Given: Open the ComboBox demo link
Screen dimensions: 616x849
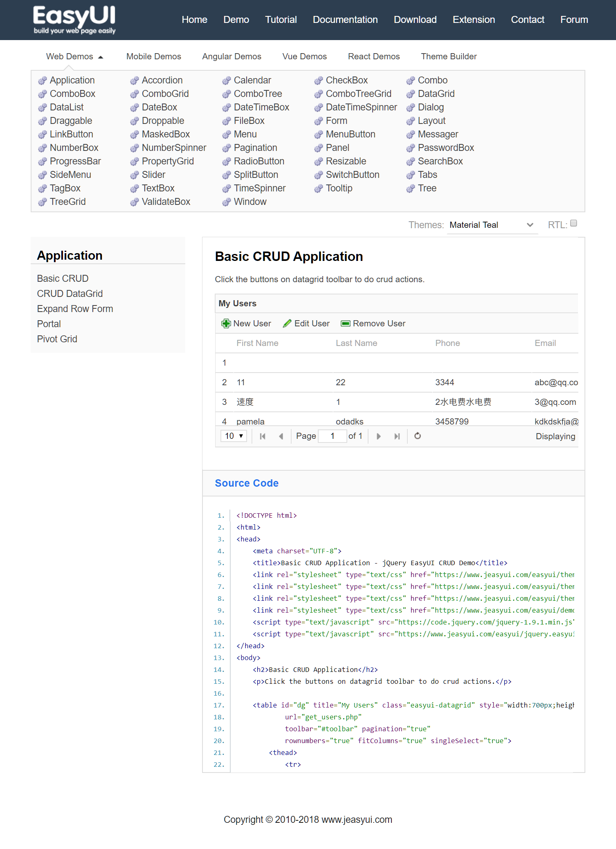Looking at the screenshot, I should tap(72, 94).
